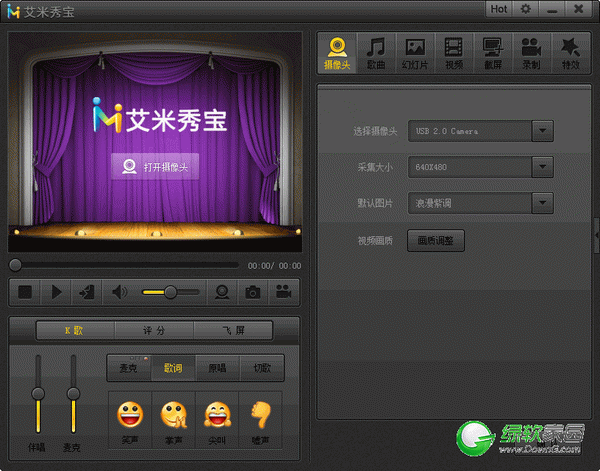Play the 尖叫 scream emoji sound
Image resolution: width=600 pixels, height=471 pixels.
coord(217,420)
